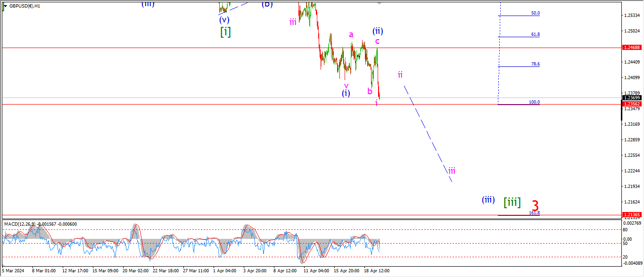Select the green [i] wave label
Screen dimensions: 644x277
point(225,32)
